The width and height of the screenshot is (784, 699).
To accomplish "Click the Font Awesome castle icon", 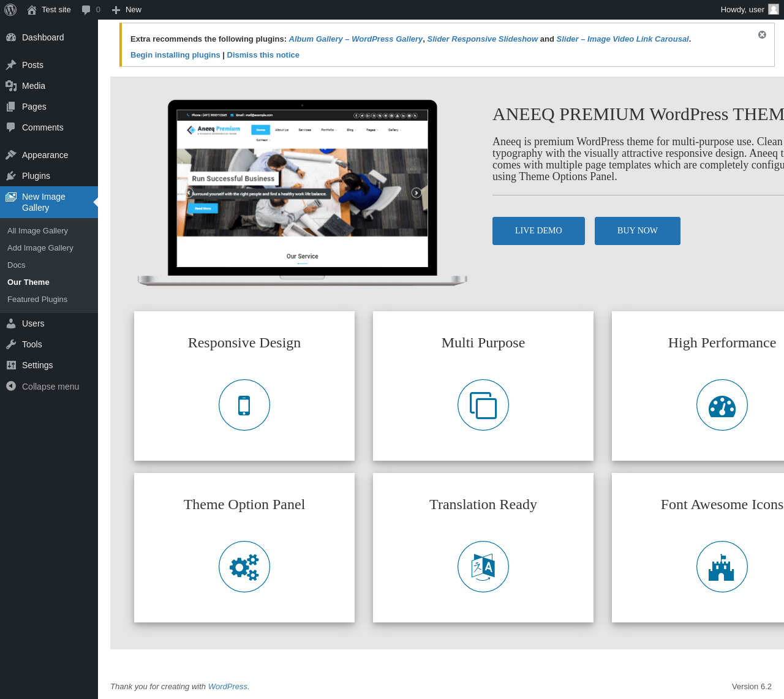I will 722,567.
